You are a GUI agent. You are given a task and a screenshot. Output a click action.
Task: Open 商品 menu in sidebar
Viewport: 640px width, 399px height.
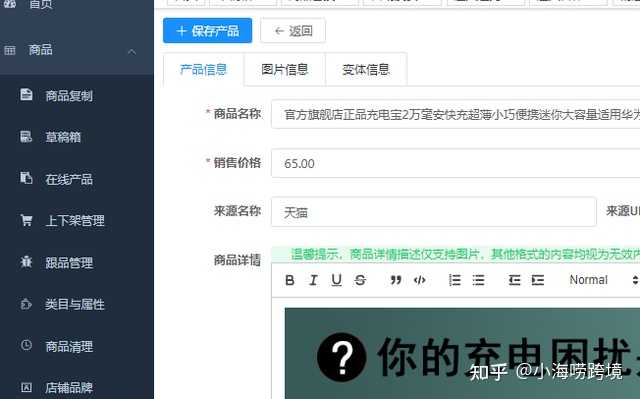41,50
